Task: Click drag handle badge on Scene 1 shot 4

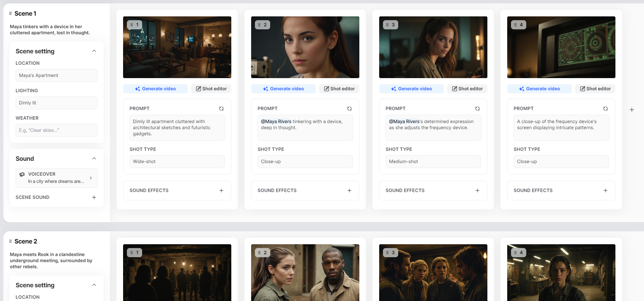Action: [x=519, y=25]
